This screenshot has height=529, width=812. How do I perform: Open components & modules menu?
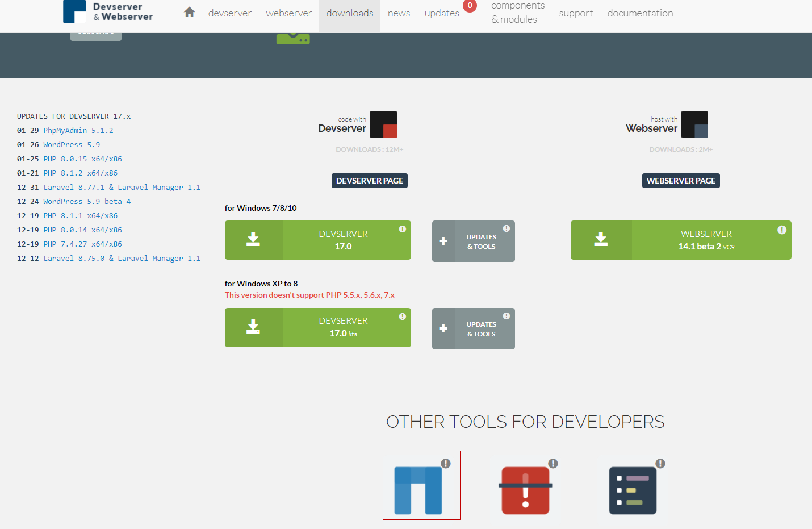[x=517, y=13]
